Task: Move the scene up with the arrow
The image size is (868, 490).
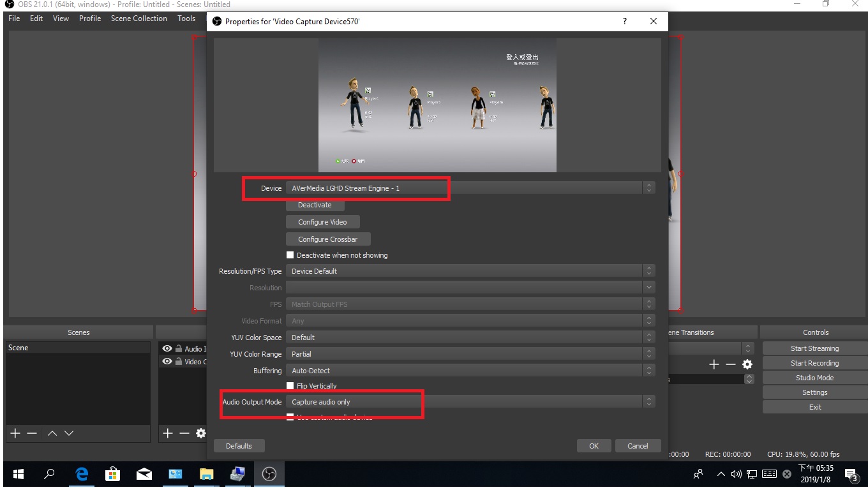Action: (52, 433)
